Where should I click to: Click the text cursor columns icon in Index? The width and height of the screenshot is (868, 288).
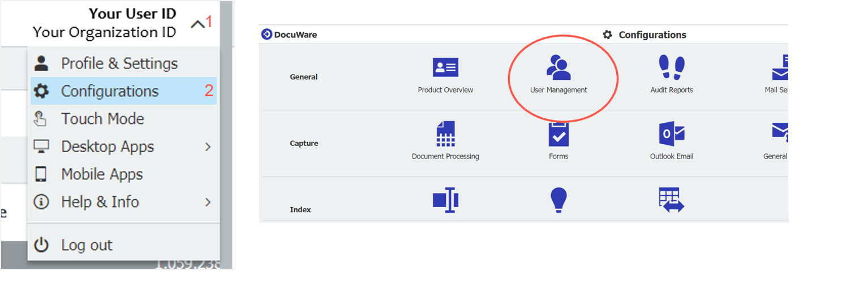(x=445, y=200)
